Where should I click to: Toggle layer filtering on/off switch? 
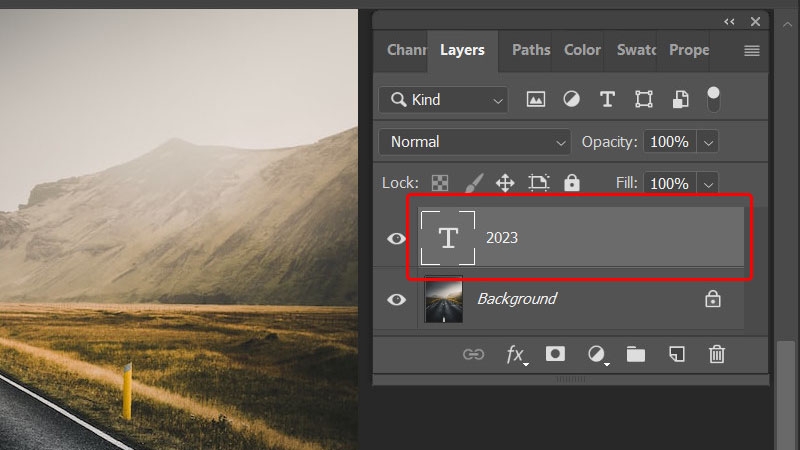click(x=713, y=99)
